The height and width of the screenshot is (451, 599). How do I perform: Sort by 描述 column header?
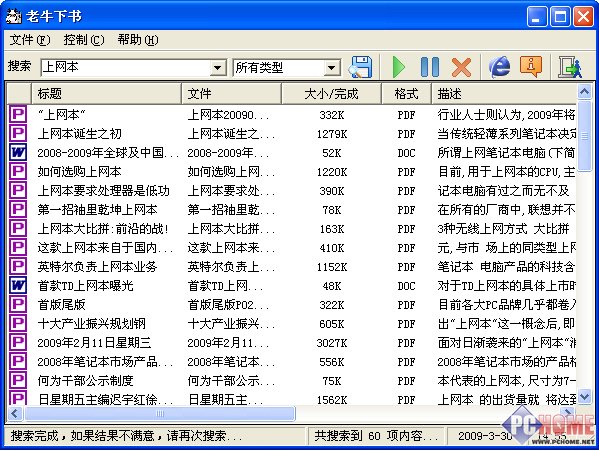click(x=504, y=94)
